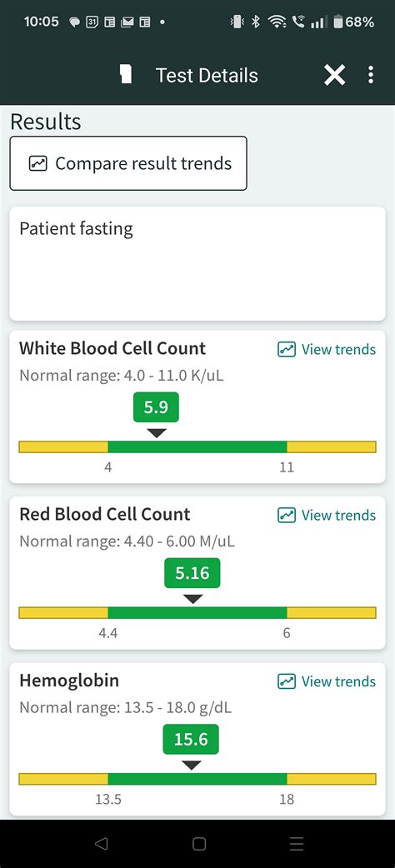
Task: Select the 15.6 hemoglobin value badge
Action: pos(191,740)
